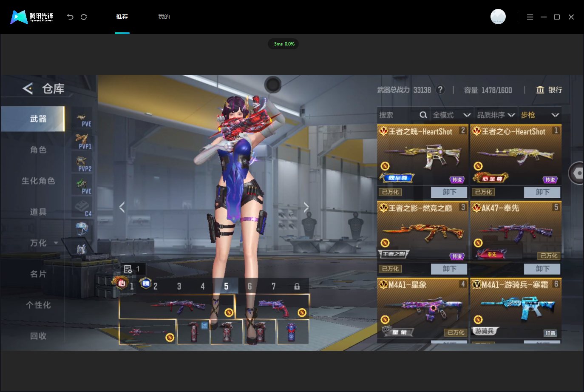584x392 pixels.
Task: Open the M4A1-游骑兵-寒霜 weapon card
Action: [516, 308]
